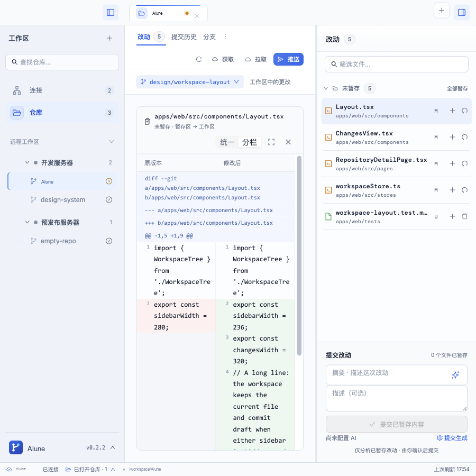Viewport: 476px width, 476px height.
Task: Click 已连接 status bar entry
Action: [50, 469]
